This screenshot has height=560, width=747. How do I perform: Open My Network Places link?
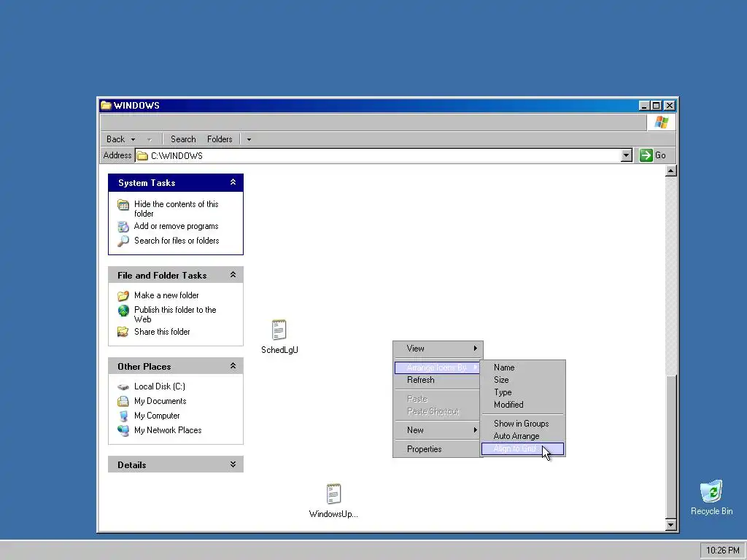point(168,430)
